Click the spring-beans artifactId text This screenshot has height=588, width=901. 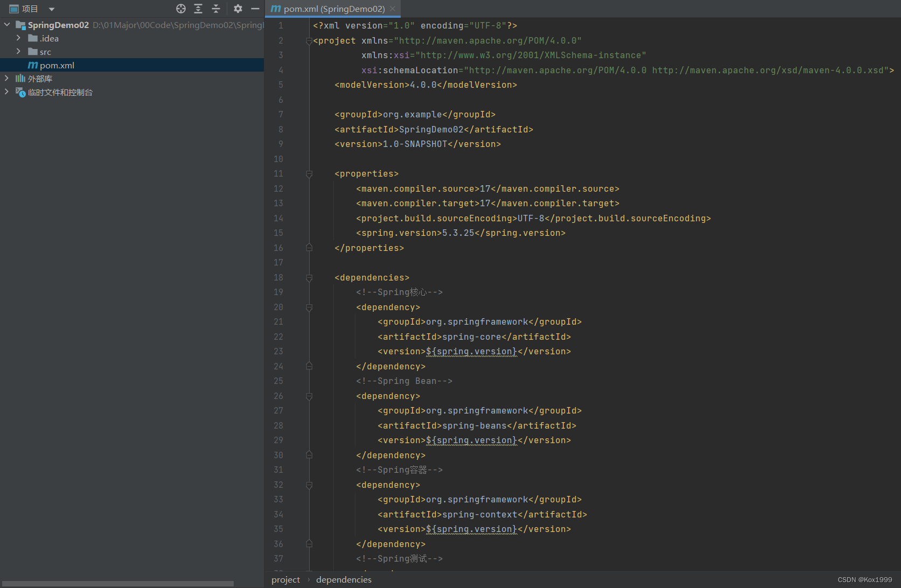pos(474,425)
